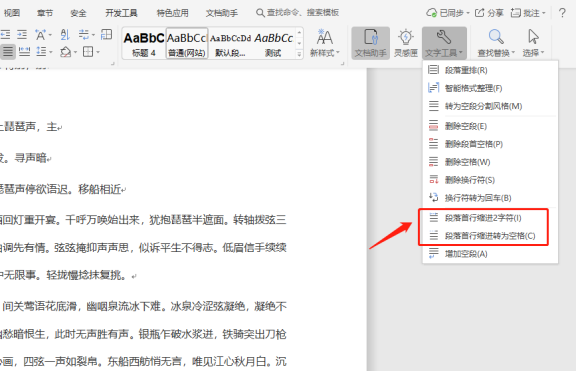The image size is (576, 371).
Task: Expand the shading color dropdown arrow
Action: [75, 53]
